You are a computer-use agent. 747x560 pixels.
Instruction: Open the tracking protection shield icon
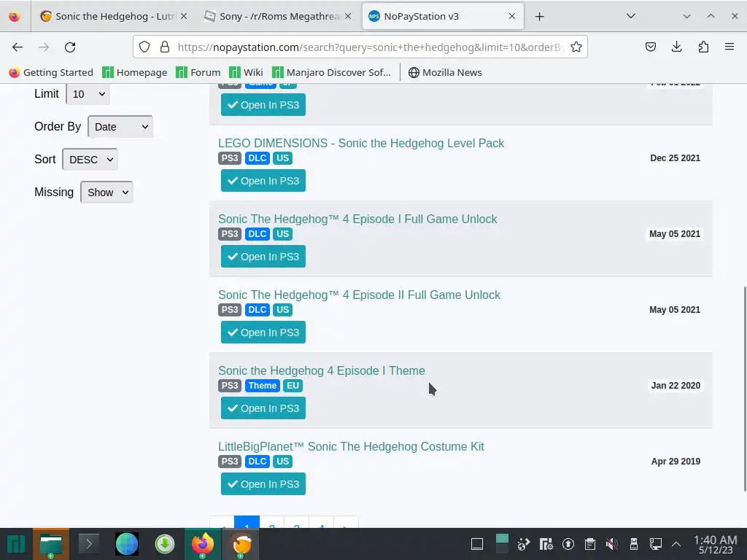[x=144, y=47]
